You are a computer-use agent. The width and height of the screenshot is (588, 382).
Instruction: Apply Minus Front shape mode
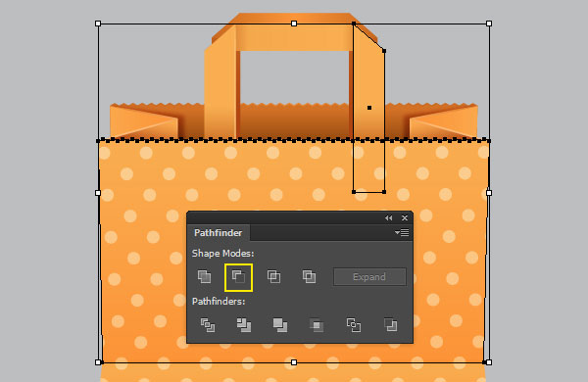pyautogui.click(x=238, y=277)
